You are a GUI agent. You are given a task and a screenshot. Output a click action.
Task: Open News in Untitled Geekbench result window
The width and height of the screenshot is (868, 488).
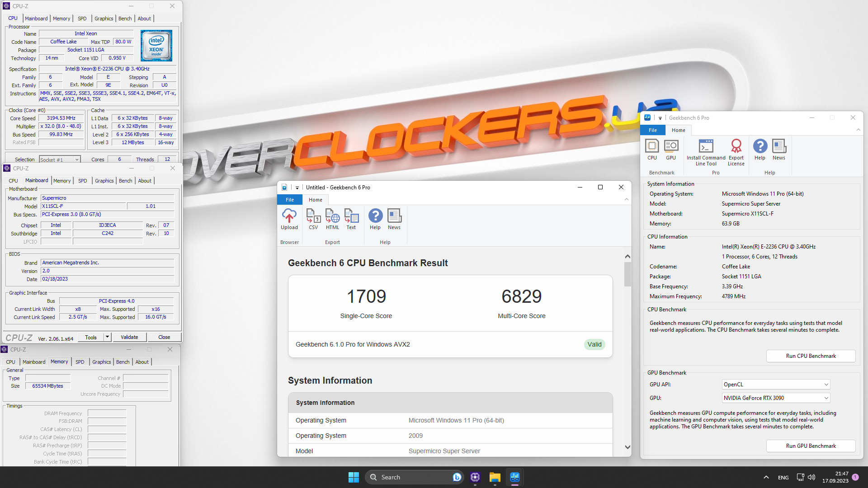(x=394, y=220)
